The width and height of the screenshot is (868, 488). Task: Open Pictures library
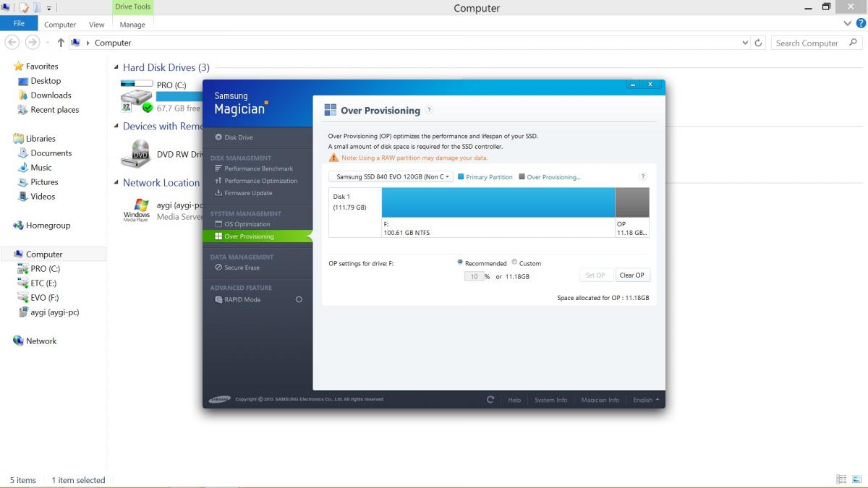(38, 182)
